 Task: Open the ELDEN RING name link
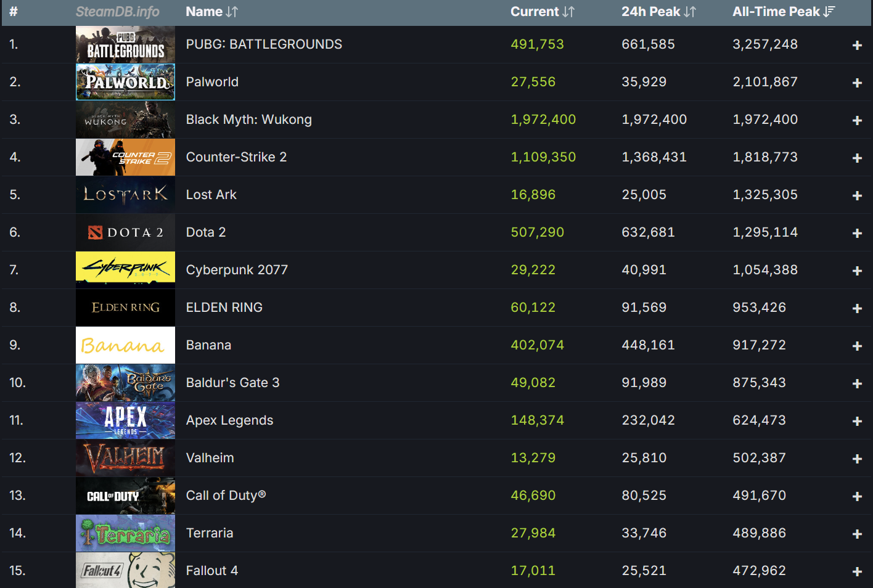coord(224,308)
